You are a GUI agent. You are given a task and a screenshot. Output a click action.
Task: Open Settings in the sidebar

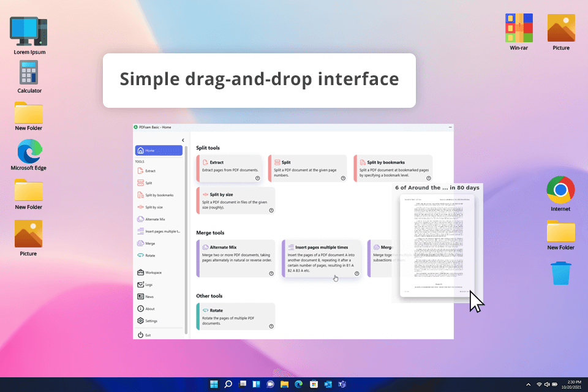click(159, 321)
